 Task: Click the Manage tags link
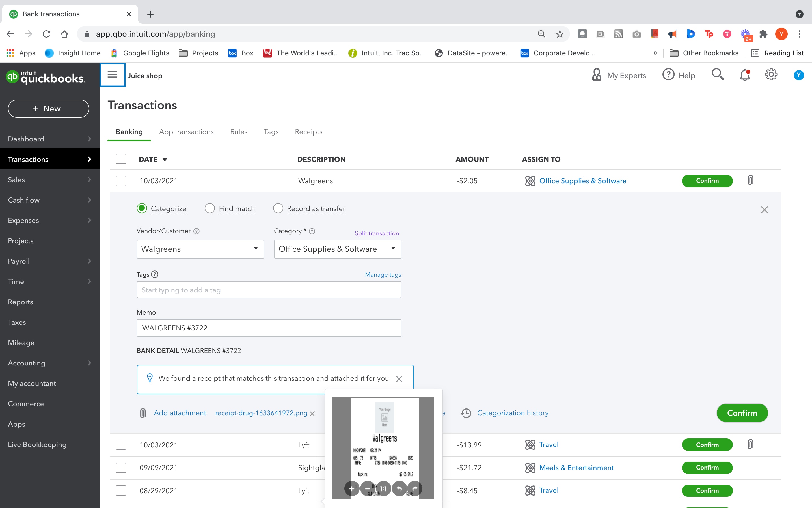tap(383, 274)
